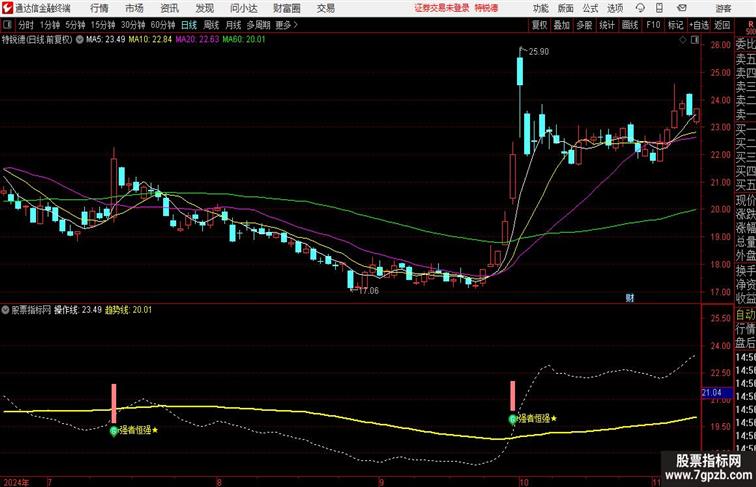Select the 1分钟 period tab

pyautogui.click(x=50, y=25)
